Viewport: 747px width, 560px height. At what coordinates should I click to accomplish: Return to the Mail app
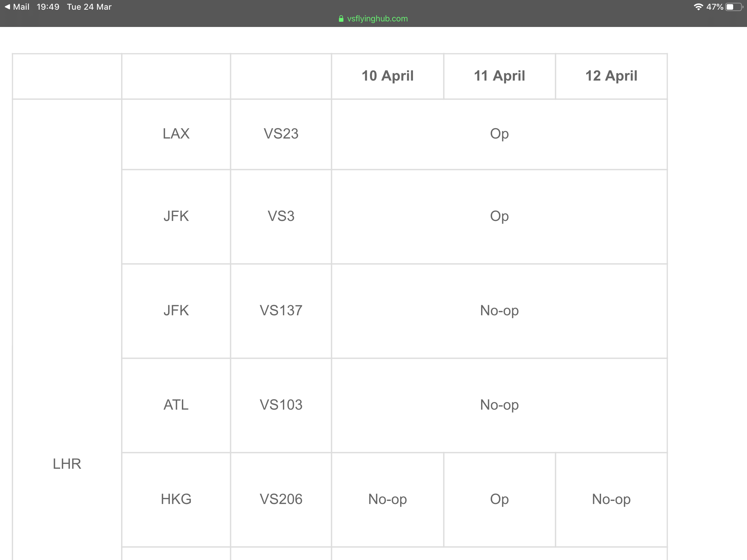pyautogui.click(x=17, y=7)
